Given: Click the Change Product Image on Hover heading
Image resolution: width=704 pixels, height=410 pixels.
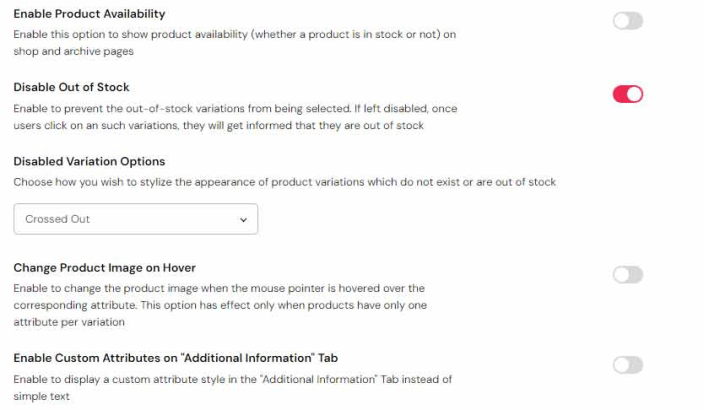Looking at the screenshot, I should tap(105, 268).
